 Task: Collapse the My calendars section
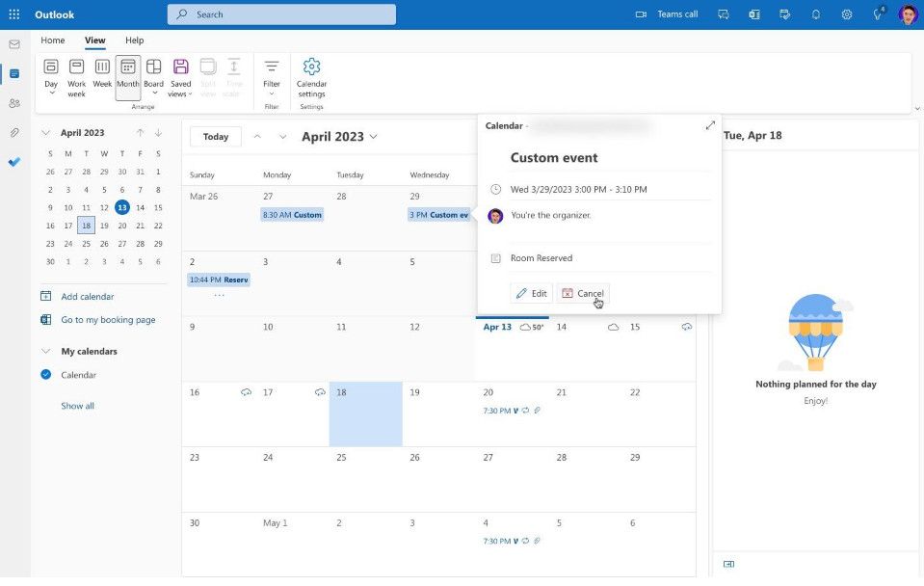click(x=46, y=351)
